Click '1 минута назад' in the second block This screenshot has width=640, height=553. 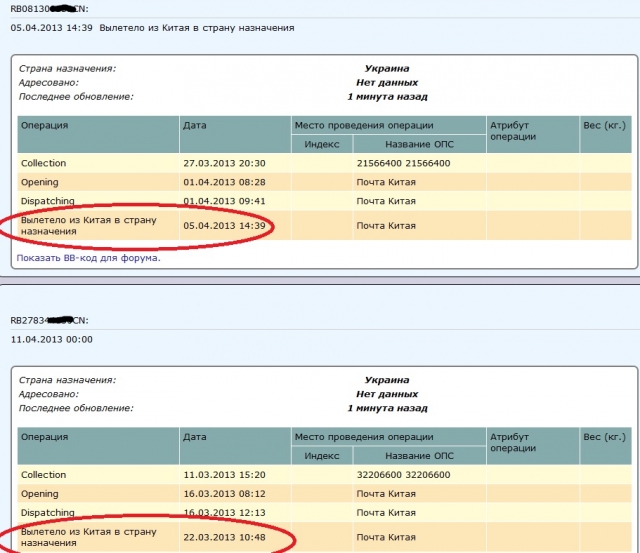click(x=387, y=408)
